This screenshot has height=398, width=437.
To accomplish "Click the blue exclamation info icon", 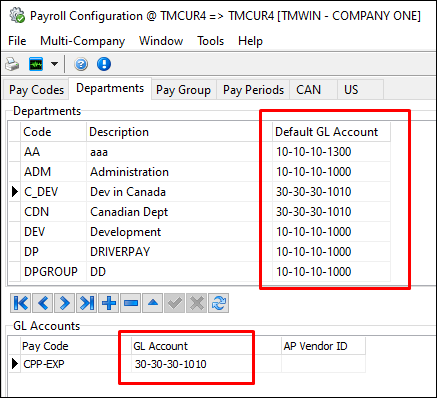I will click(x=104, y=64).
